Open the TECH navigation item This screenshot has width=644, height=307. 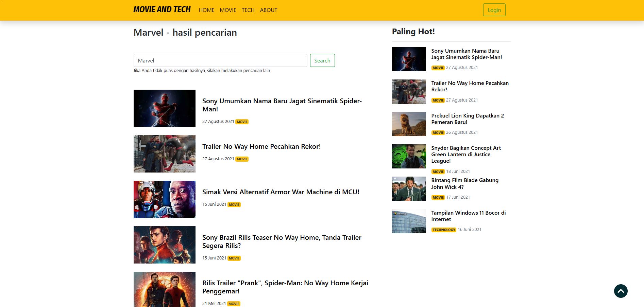click(248, 10)
